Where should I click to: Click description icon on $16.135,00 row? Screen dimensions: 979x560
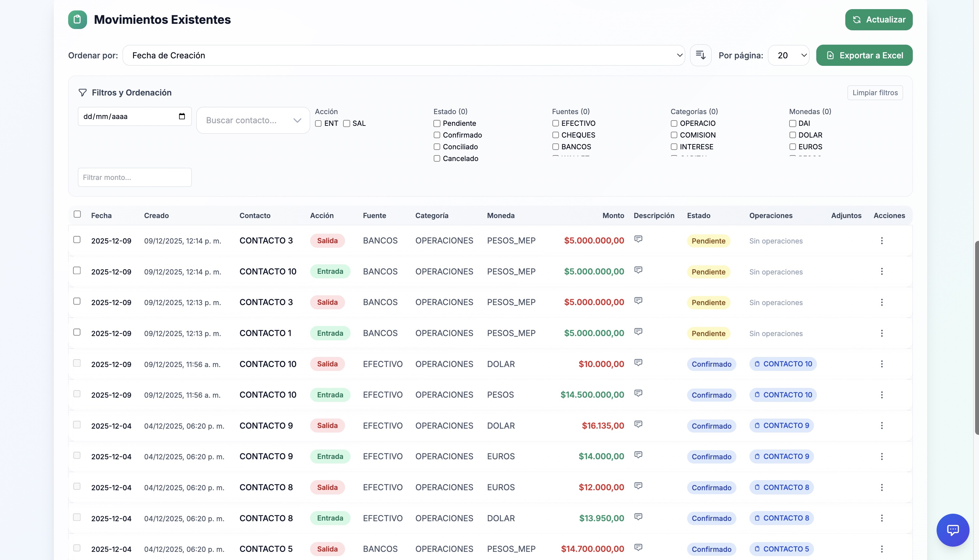pos(638,424)
